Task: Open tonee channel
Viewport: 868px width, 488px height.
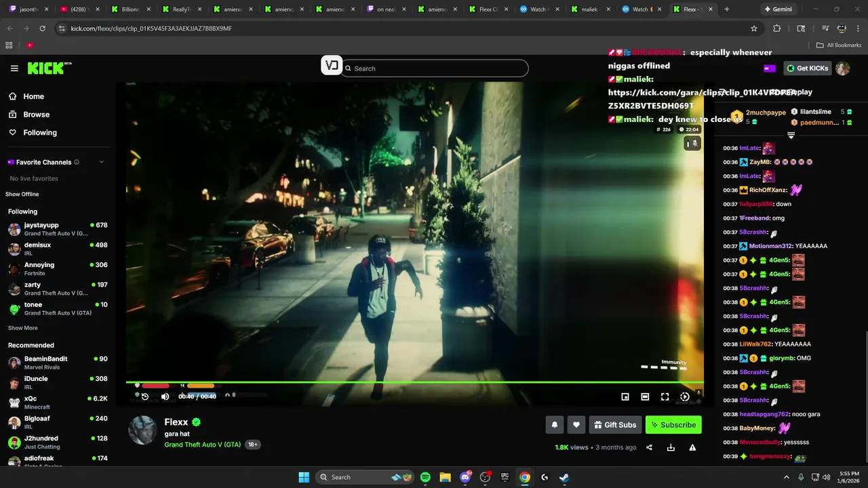Action: [x=58, y=308]
